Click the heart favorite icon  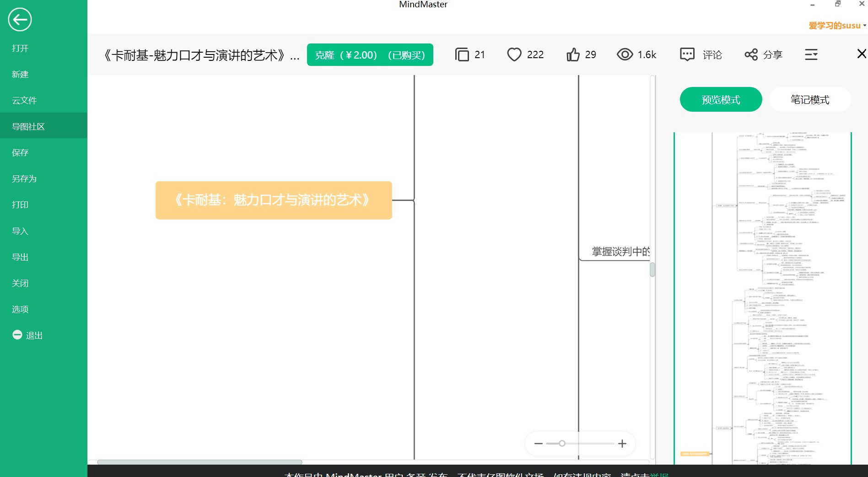pos(514,54)
